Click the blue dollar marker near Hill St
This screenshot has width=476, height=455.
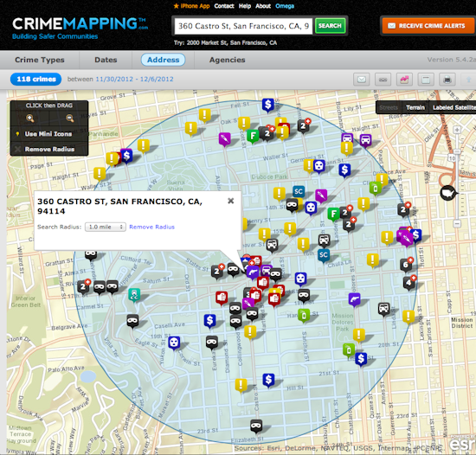[x=268, y=380]
